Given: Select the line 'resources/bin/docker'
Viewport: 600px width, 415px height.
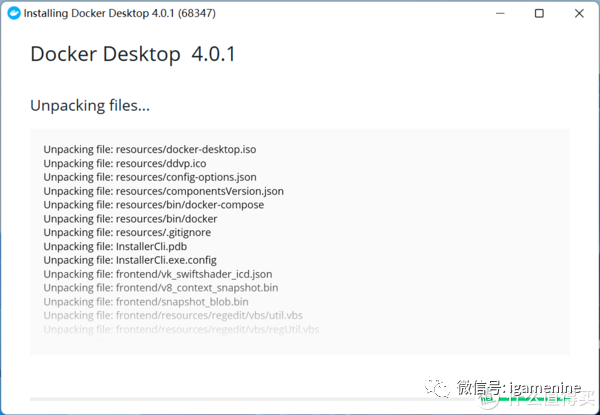Looking at the screenshot, I should (x=130, y=219).
